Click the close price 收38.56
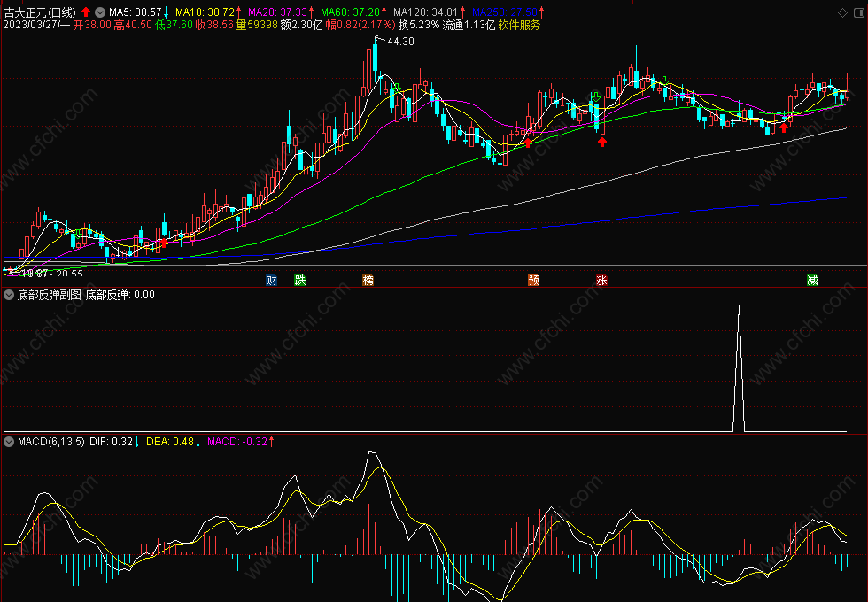The image size is (868, 602). pyautogui.click(x=214, y=25)
